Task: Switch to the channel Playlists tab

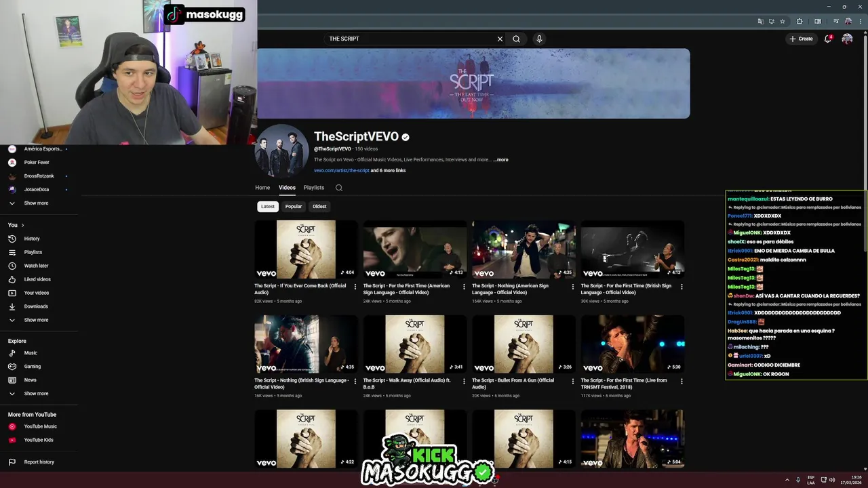Action: coord(314,188)
